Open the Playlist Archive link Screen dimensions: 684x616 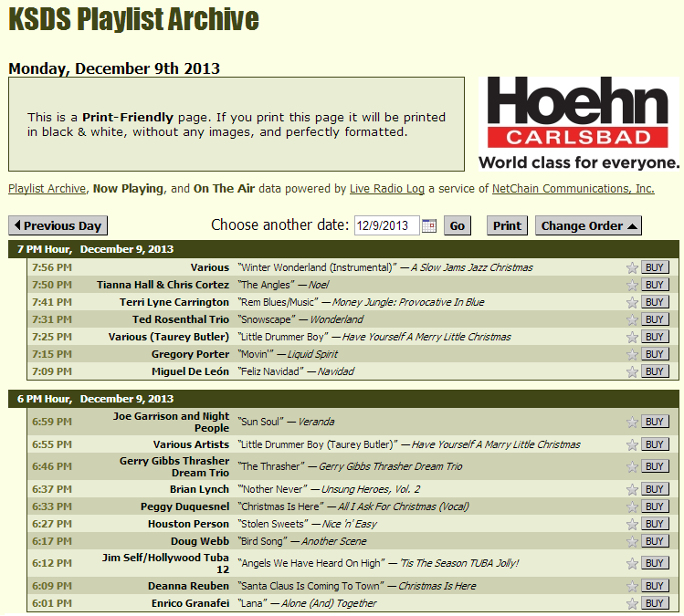[x=47, y=188]
